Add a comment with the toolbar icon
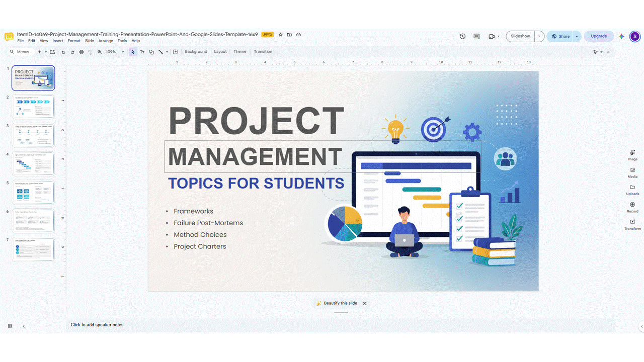 [x=176, y=52]
